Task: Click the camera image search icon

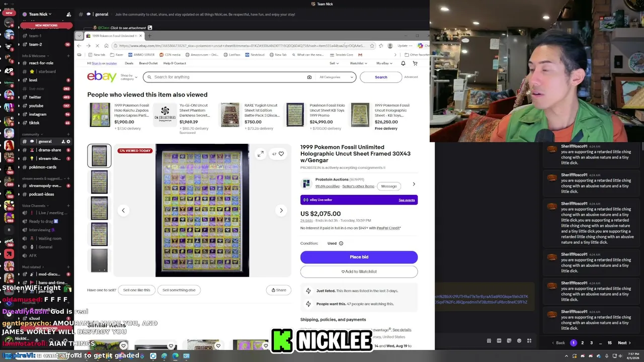Action: pyautogui.click(x=309, y=77)
